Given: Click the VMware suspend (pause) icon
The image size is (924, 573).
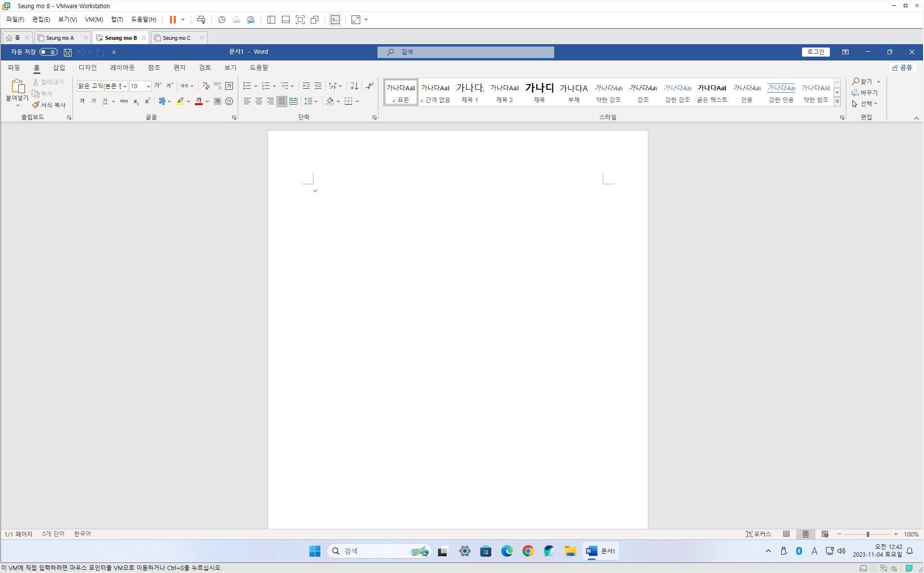Looking at the screenshot, I should (172, 20).
